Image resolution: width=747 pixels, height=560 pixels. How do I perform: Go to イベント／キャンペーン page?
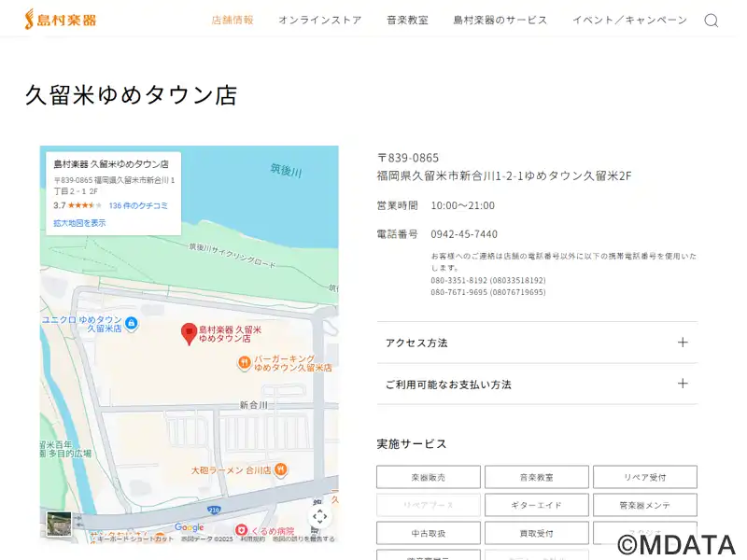(629, 21)
